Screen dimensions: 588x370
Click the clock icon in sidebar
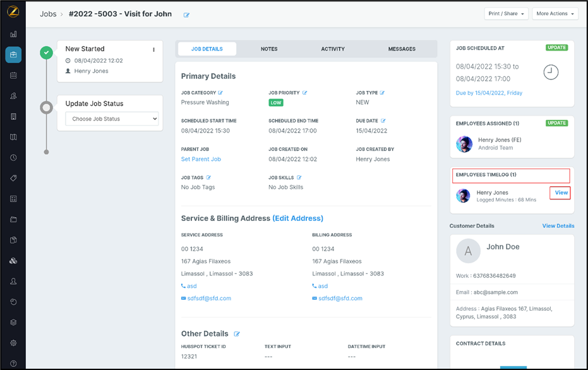pyautogui.click(x=13, y=158)
